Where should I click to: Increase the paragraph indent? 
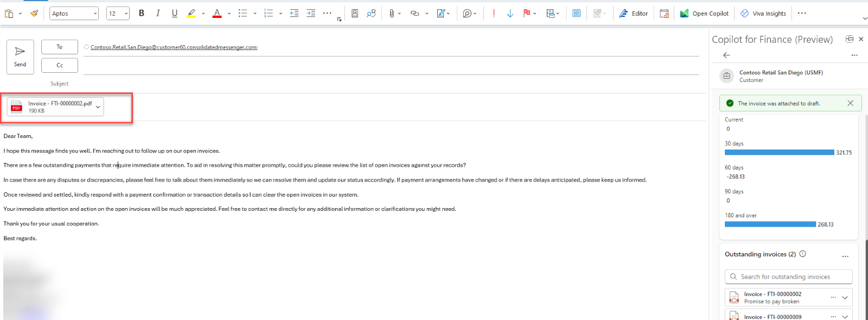click(311, 14)
